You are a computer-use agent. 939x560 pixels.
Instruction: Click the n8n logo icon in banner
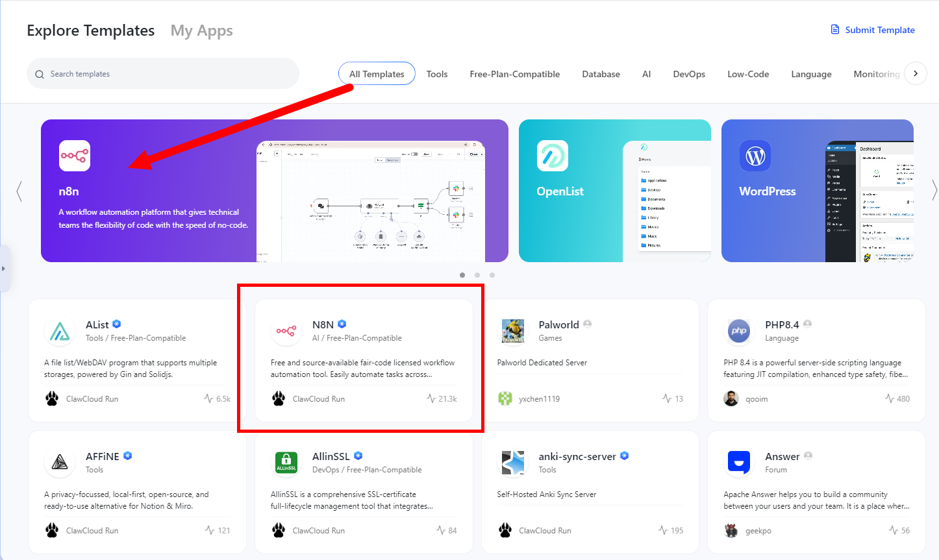pyautogui.click(x=75, y=156)
